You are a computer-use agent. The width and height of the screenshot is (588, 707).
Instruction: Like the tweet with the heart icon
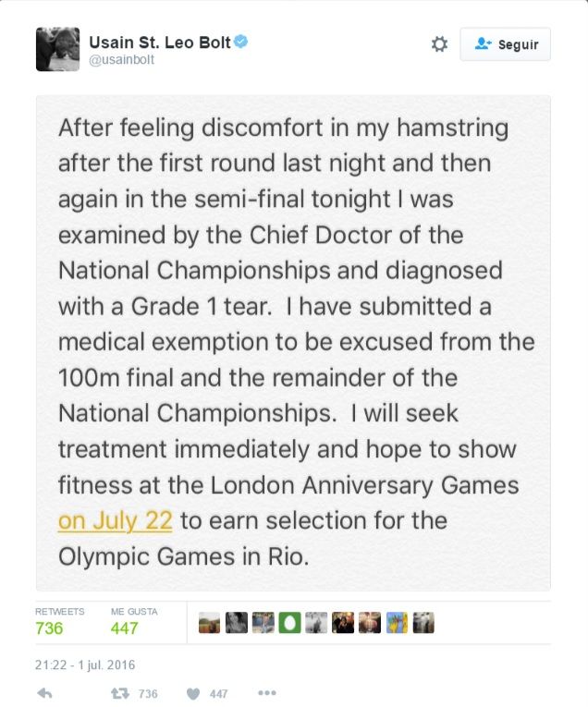click(193, 693)
